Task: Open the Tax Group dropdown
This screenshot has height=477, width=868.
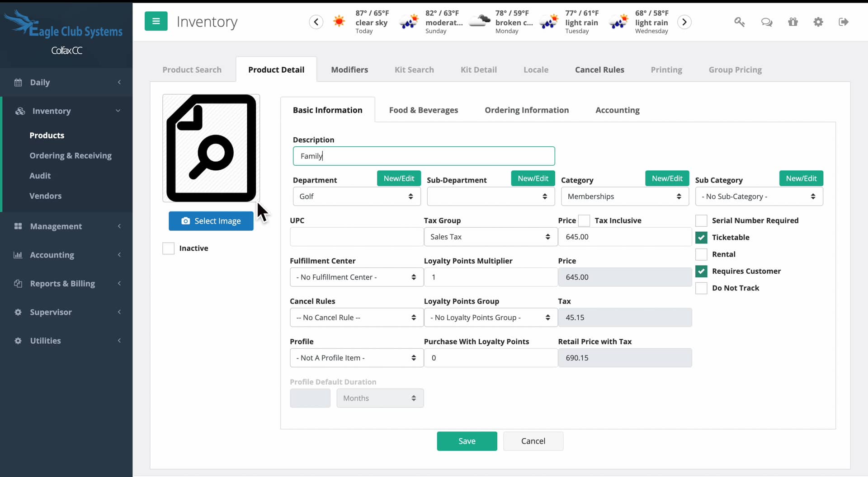Action: coord(490,236)
